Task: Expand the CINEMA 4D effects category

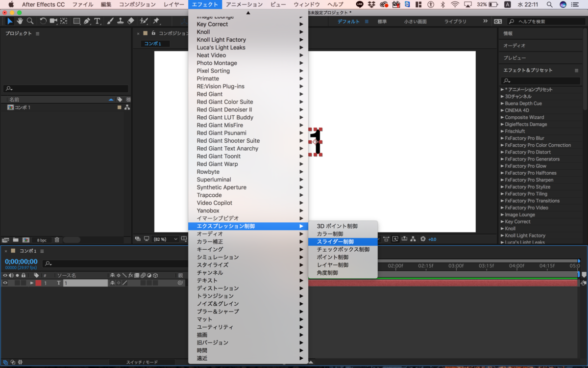Action: 502,110
